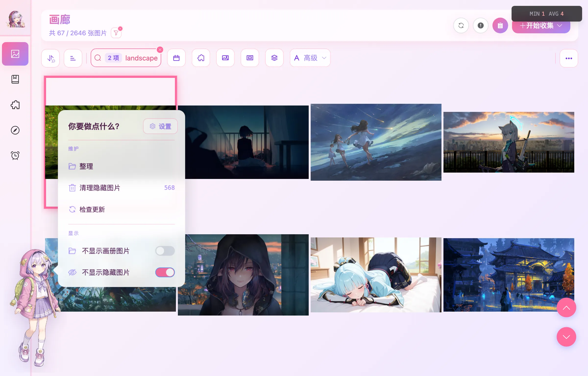Open the three-dots more options menu
The width and height of the screenshot is (588, 376).
pyautogui.click(x=569, y=58)
